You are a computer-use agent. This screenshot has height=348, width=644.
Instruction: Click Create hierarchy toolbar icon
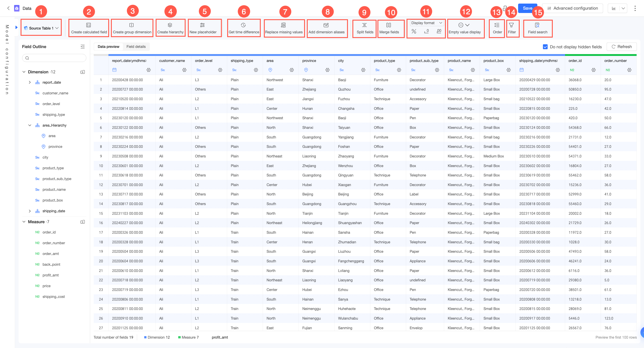pos(170,25)
